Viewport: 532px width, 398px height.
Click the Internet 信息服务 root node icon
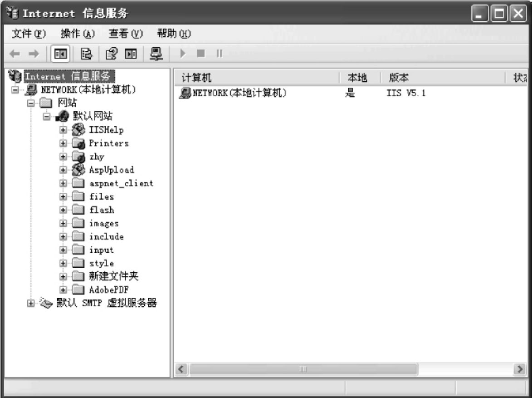tap(15, 76)
